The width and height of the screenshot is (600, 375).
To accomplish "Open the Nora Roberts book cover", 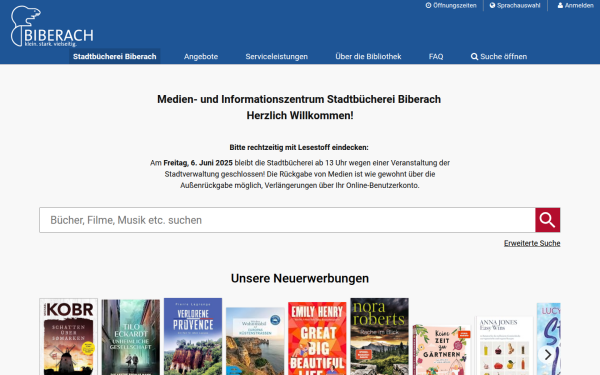I will pyautogui.click(x=380, y=336).
